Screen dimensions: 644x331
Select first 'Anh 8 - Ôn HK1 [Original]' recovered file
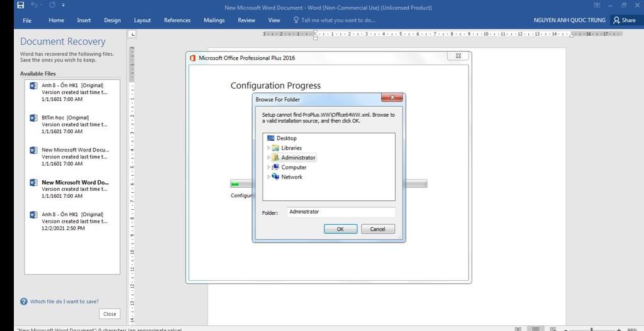coord(72,92)
